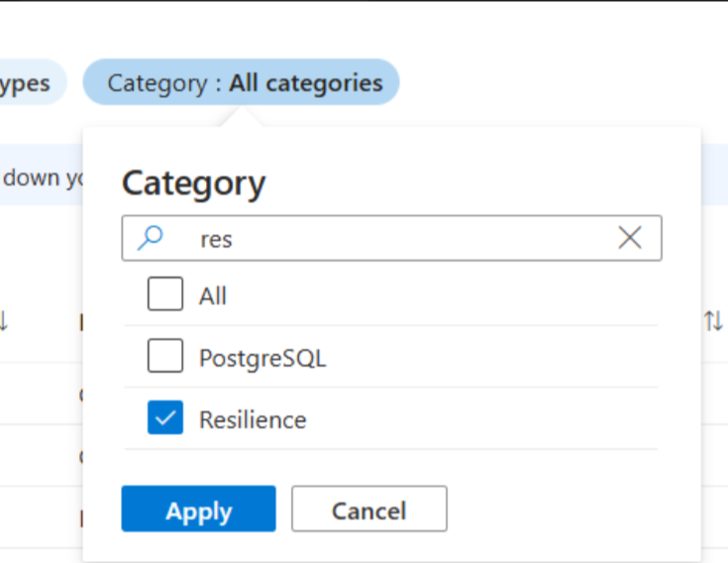The image size is (728, 563).
Task: Check the All checkbox
Action: (x=165, y=293)
